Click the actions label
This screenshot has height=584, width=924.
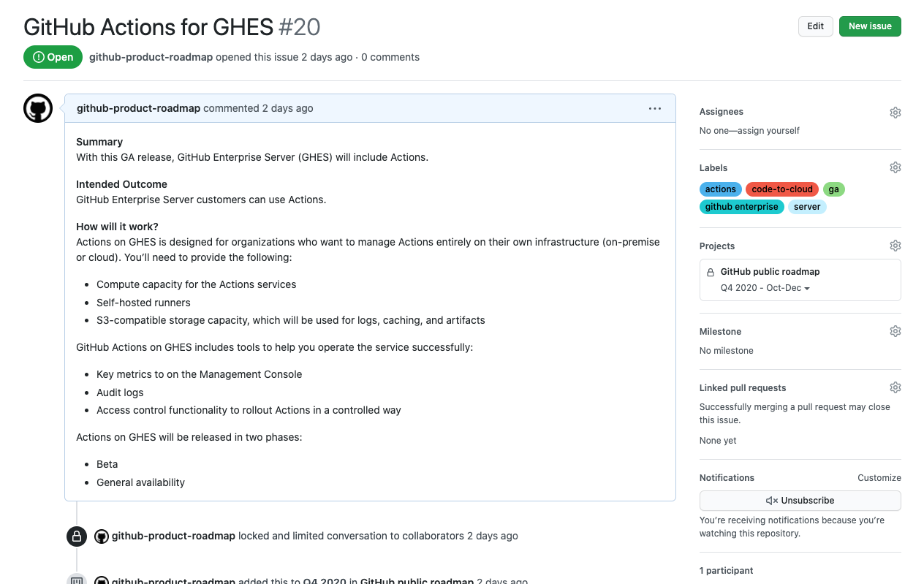pyautogui.click(x=720, y=189)
